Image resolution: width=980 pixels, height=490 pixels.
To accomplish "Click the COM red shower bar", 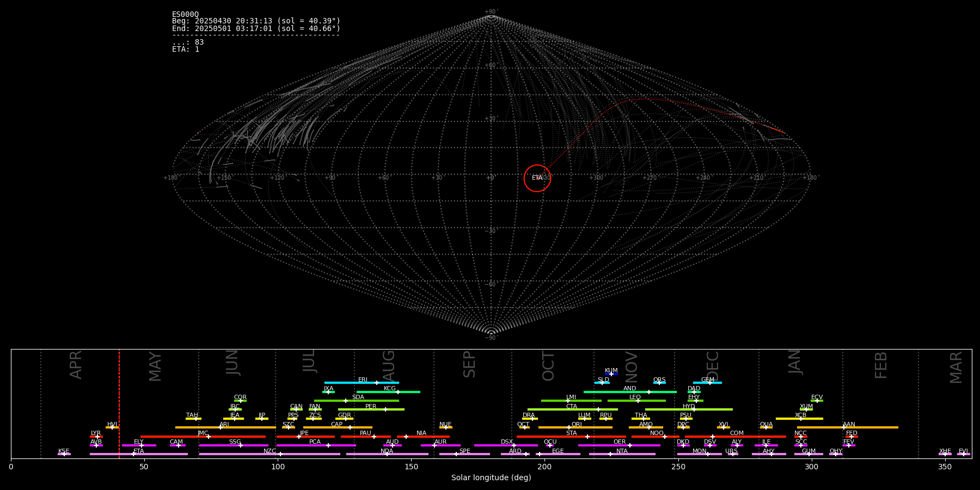I will (736, 437).
